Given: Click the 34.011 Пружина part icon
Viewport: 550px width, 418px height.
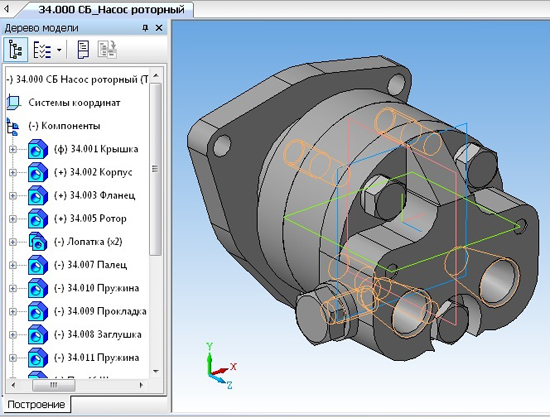Looking at the screenshot, I should point(38,357).
